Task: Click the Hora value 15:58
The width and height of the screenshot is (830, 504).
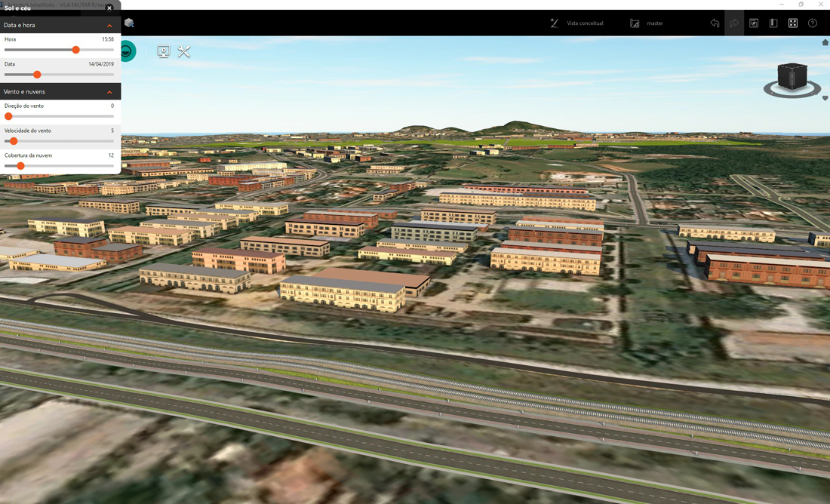Action: click(108, 39)
